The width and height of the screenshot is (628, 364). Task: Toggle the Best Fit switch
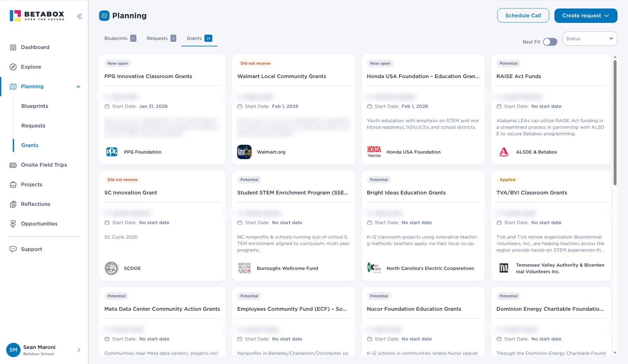click(x=550, y=42)
